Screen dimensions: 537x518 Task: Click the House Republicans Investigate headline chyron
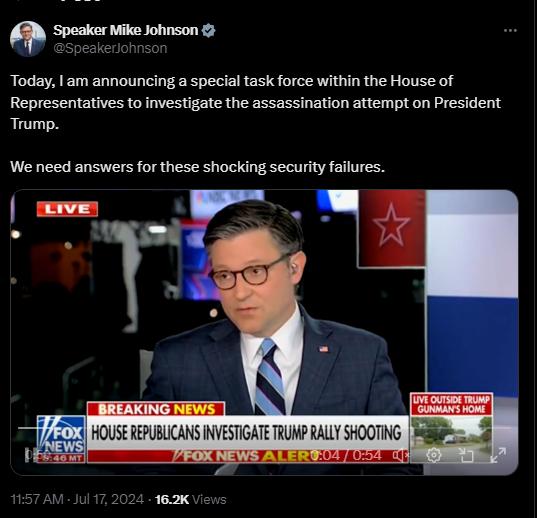(246, 432)
